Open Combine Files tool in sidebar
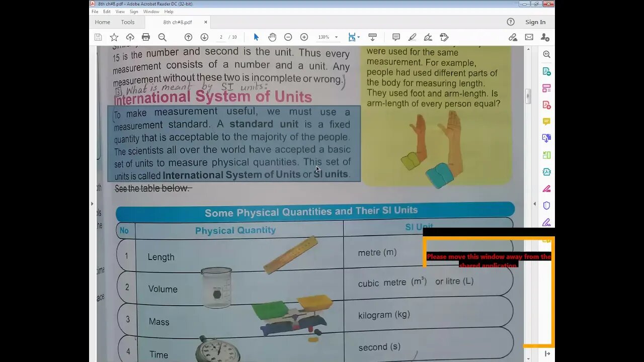This screenshot has width=644, height=362. 546,138
